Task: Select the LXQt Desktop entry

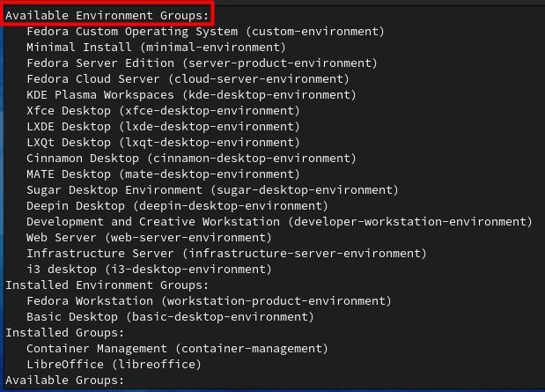Action: pyautogui.click(x=163, y=142)
